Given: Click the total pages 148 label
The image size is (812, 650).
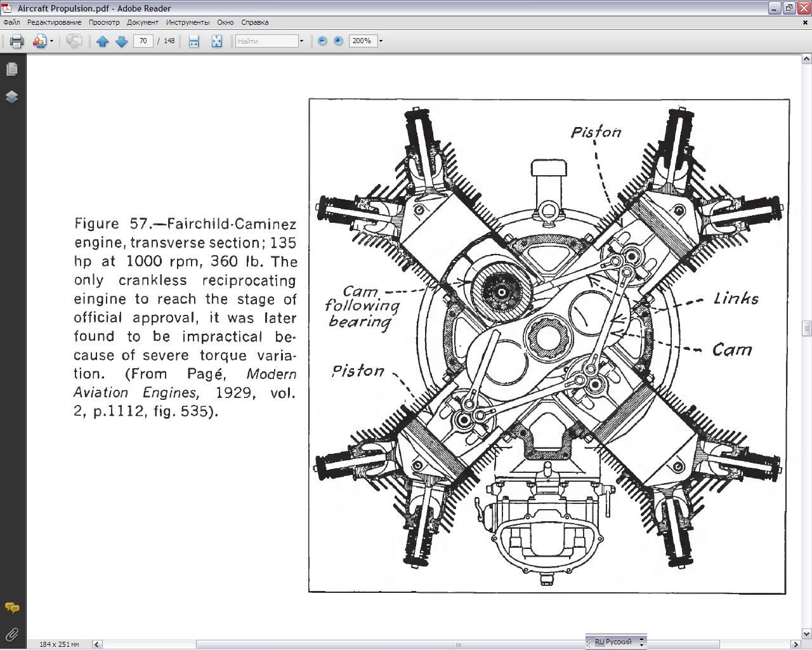Looking at the screenshot, I should point(169,41).
